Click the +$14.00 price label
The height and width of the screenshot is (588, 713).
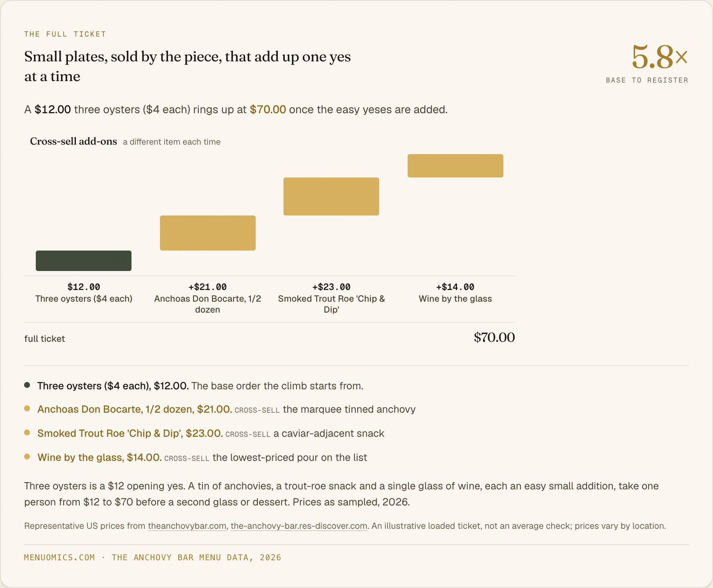coord(455,287)
